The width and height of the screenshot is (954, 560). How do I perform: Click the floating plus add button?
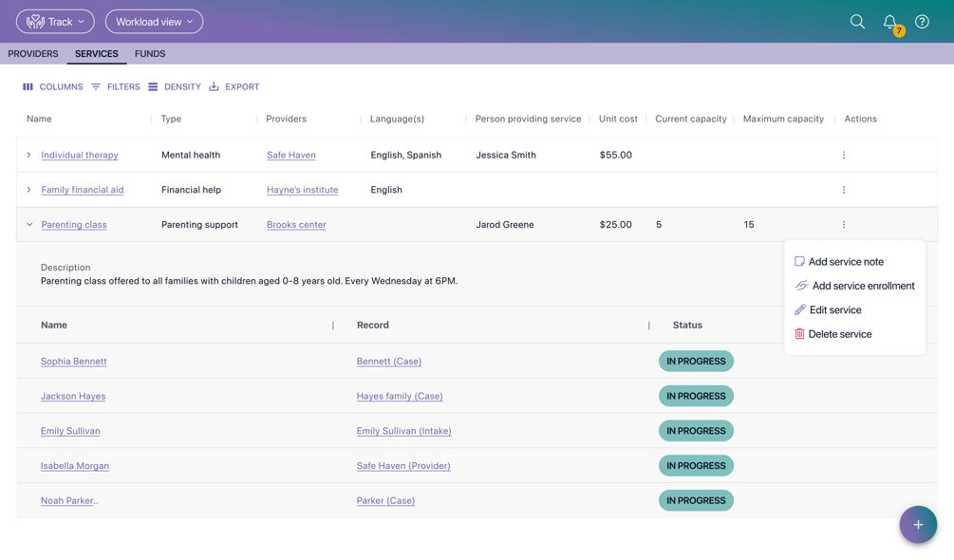(x=918, y=525)
